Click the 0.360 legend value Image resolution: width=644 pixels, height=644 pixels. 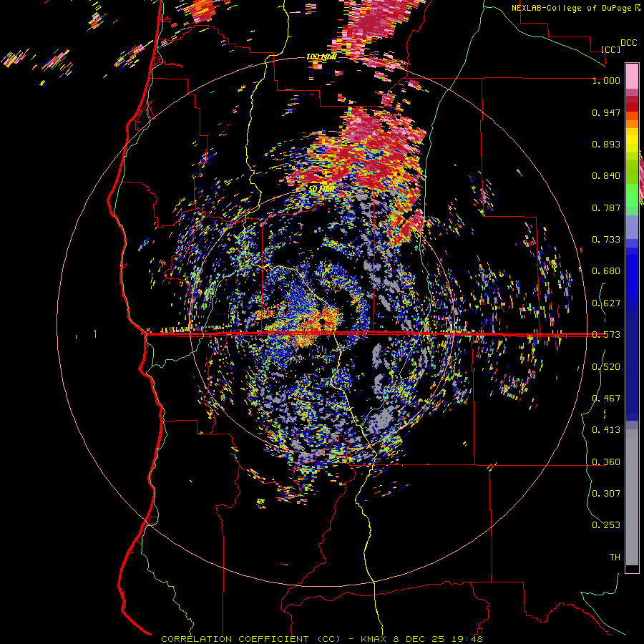(x=606, y=462)
